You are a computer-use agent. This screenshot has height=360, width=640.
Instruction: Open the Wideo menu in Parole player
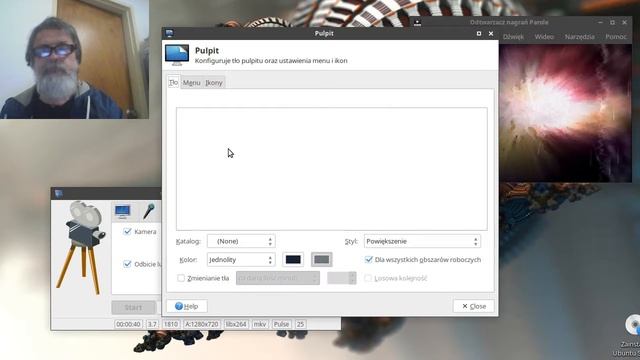[544, 37]
